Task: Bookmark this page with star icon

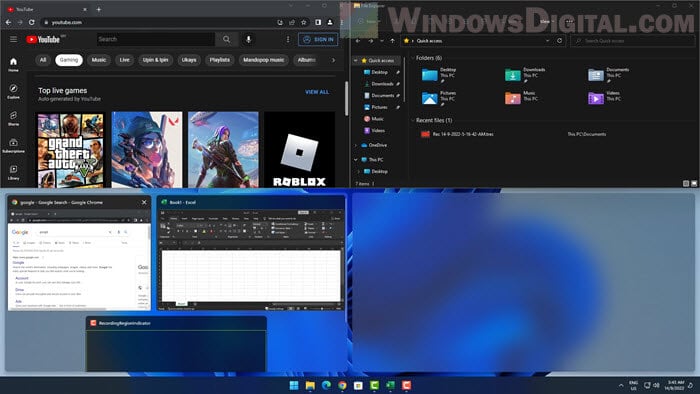Action: click(304, 22)
